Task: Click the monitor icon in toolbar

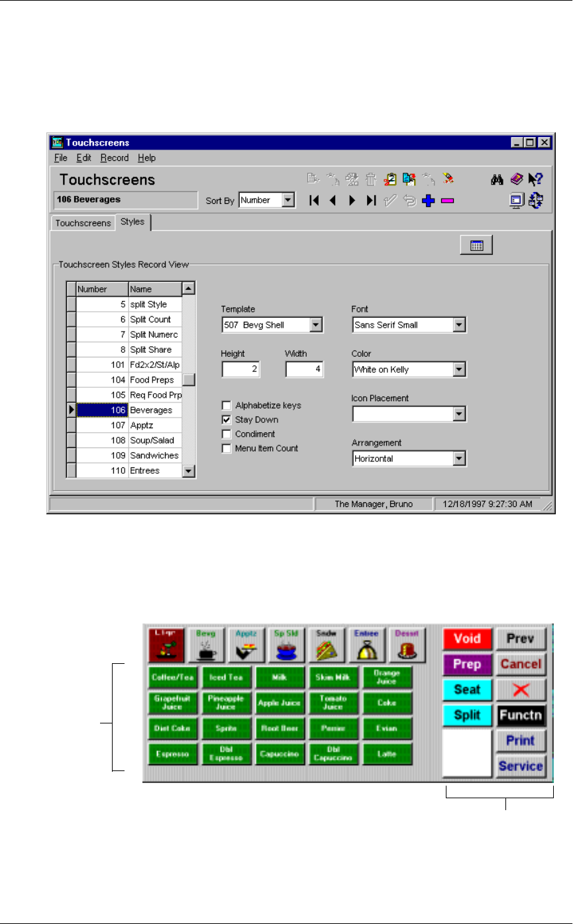Action: pyautogui.click(x=517, y=201)
